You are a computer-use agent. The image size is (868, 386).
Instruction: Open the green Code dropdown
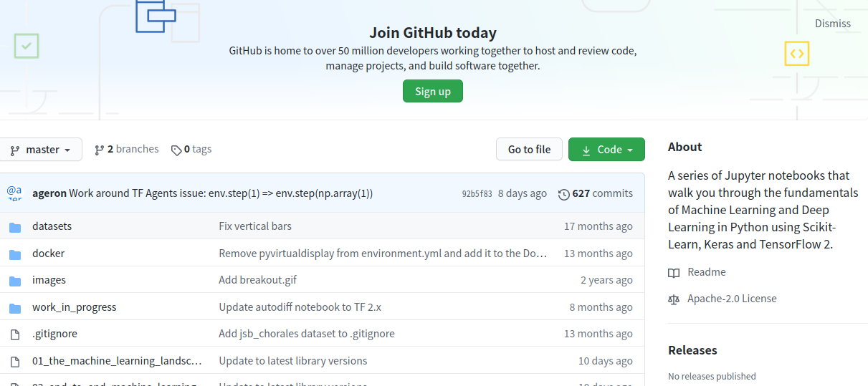(606, 150)
